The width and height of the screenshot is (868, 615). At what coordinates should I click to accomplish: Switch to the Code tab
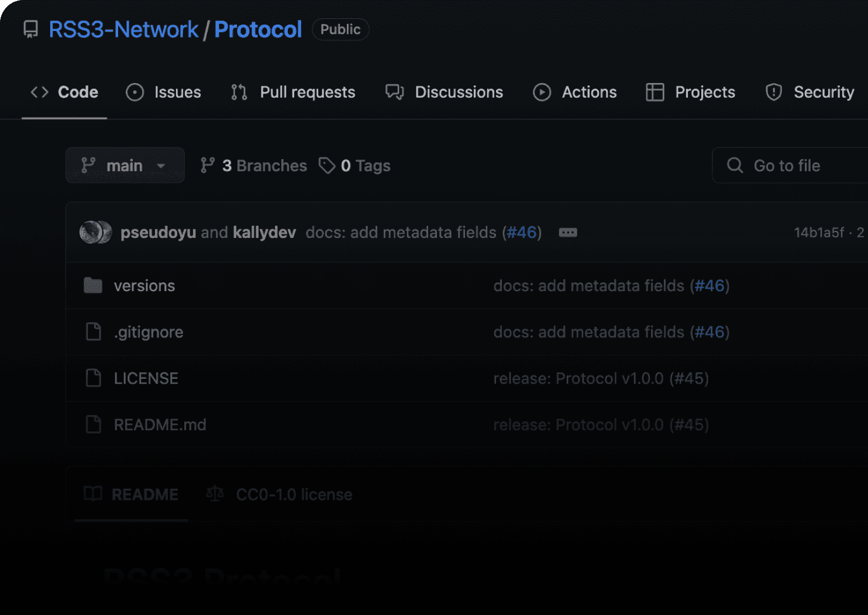[64, 92]
